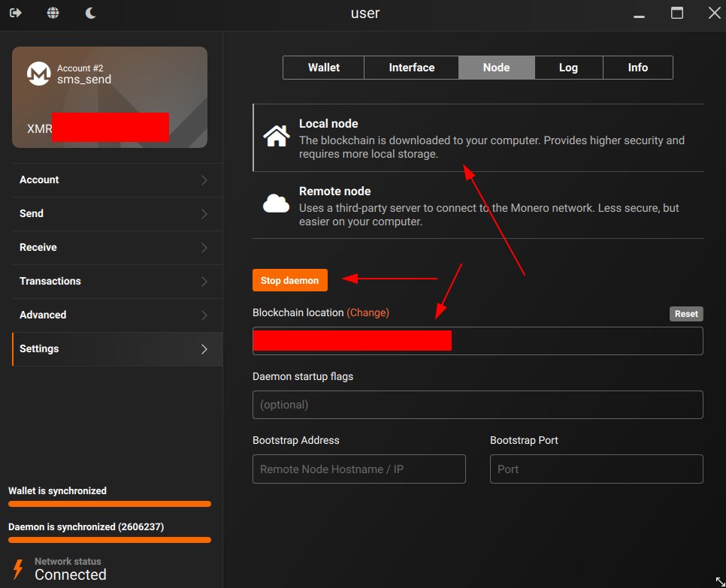Screen dimensions: 726x588
Task: Click the Local node house icon
Action: coord(277,136)
